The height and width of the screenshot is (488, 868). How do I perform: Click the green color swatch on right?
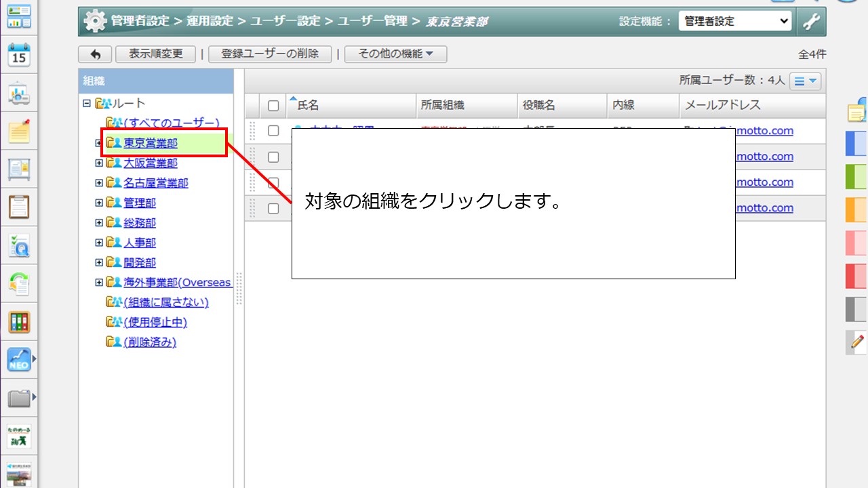856,176
